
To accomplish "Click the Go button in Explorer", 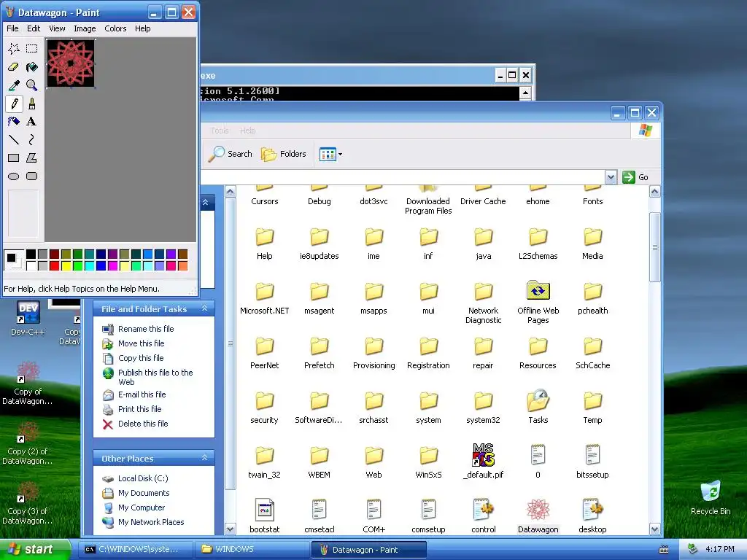I will click(x=635, y=177).
